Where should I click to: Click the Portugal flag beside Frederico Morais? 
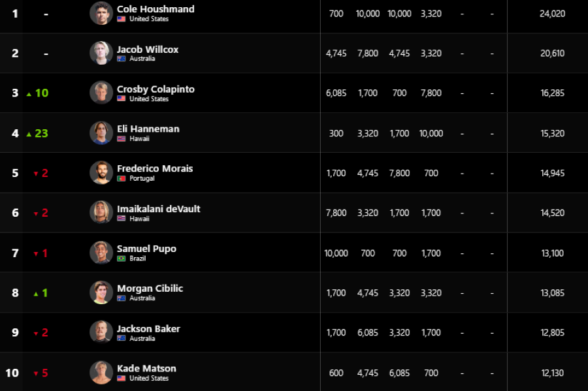click(x=121, y=178)
